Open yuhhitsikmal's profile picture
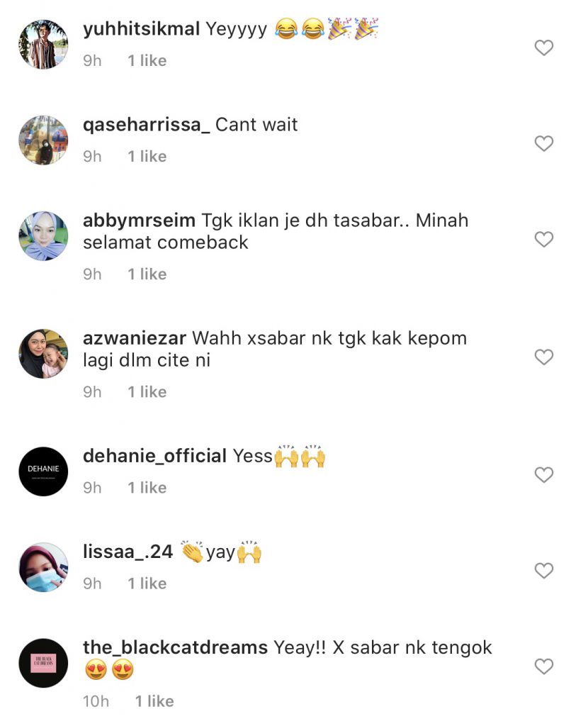 tap(43, 45)
